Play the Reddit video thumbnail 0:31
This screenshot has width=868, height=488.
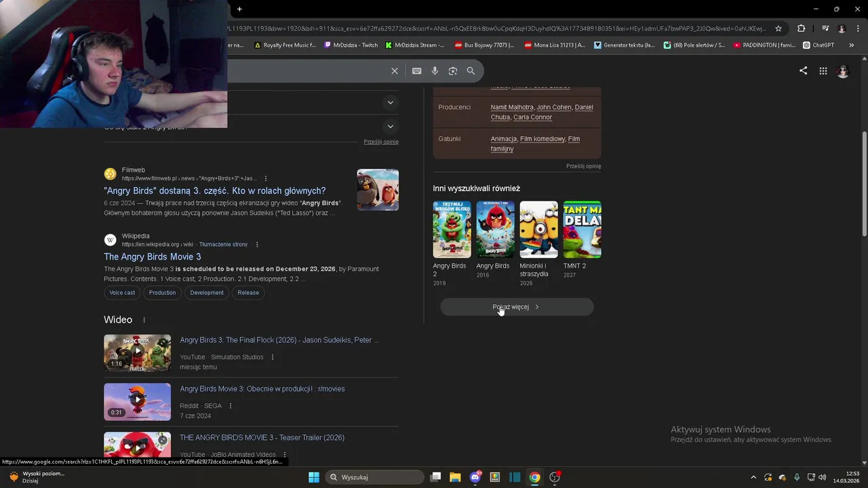pyautogui.click(x=137, y=402)
